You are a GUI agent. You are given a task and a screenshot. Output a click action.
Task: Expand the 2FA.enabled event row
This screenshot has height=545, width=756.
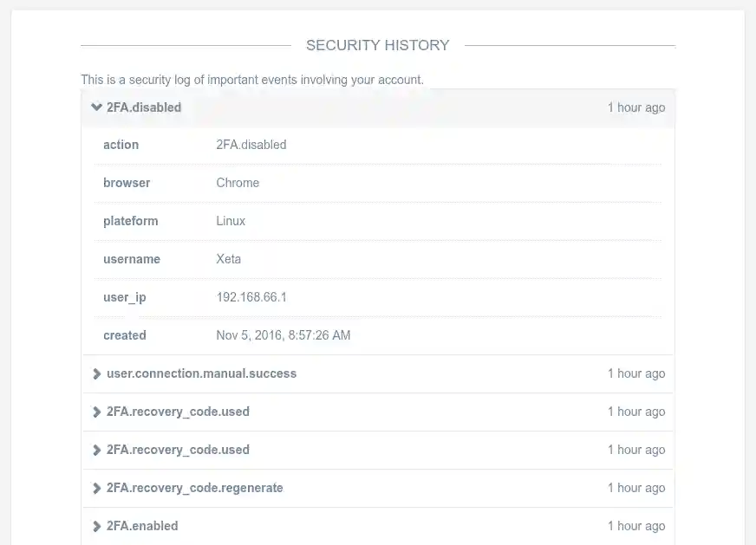142,526
